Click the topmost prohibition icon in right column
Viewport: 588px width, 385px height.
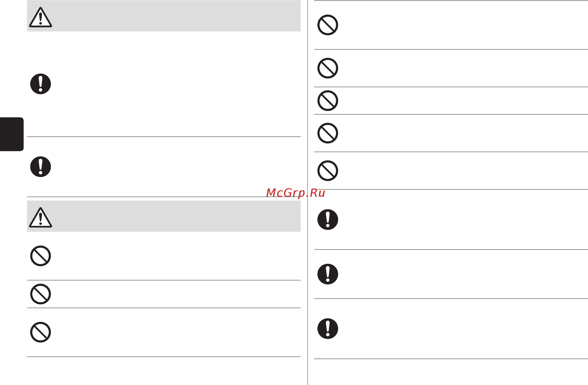328,25
